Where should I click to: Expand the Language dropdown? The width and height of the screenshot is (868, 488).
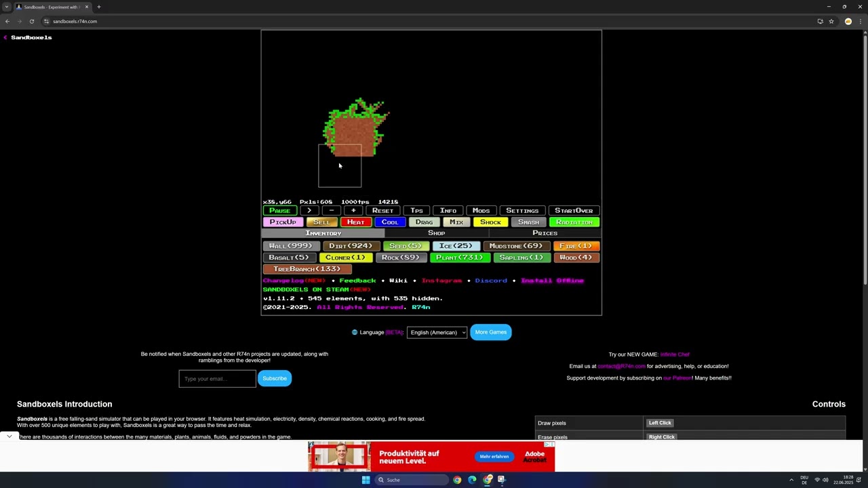(x=437, y=332)
